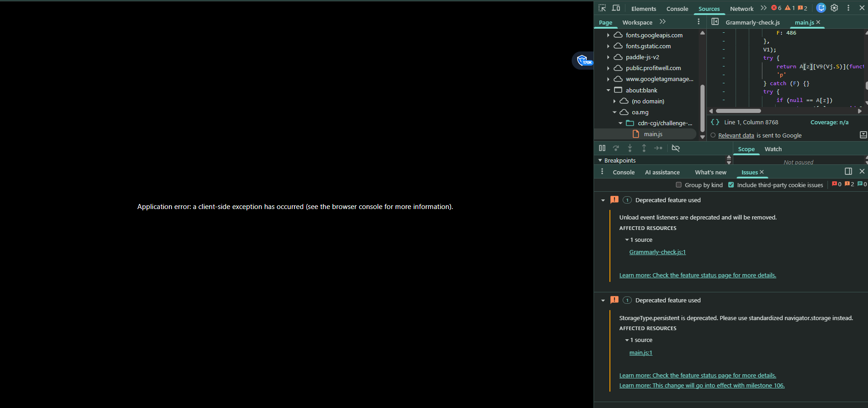Toggle the device toolbar icon

(616, 8)
